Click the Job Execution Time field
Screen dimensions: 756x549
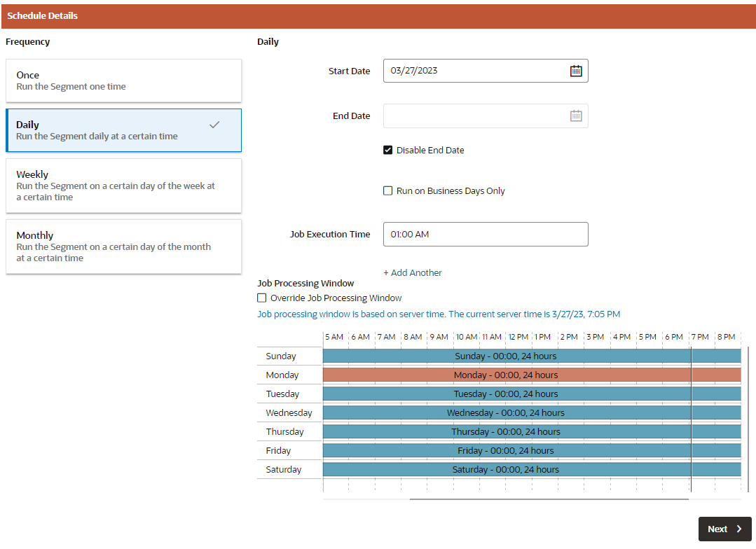point(486,235)
